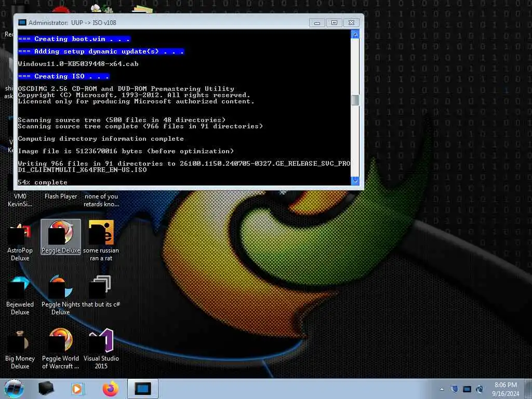Click the '=== Creating ISO' line

(x=63, y=76)
